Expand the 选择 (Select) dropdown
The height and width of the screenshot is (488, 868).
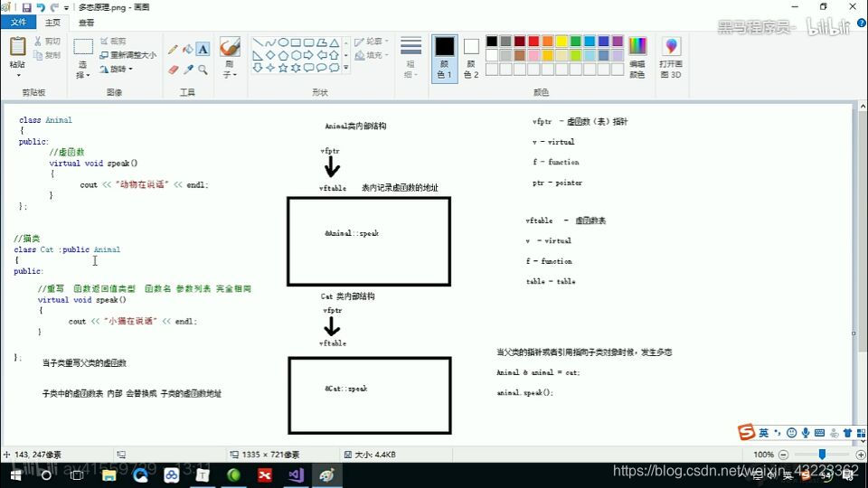(x=82, y=70)
